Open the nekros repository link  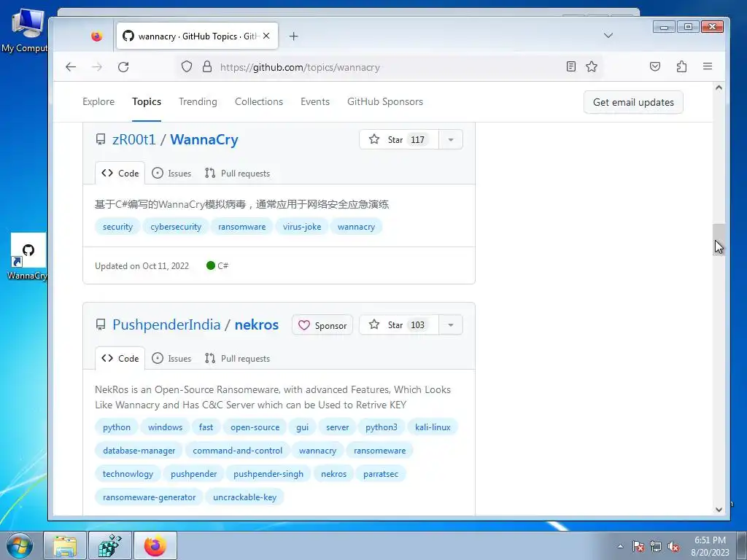coord(256,324)
